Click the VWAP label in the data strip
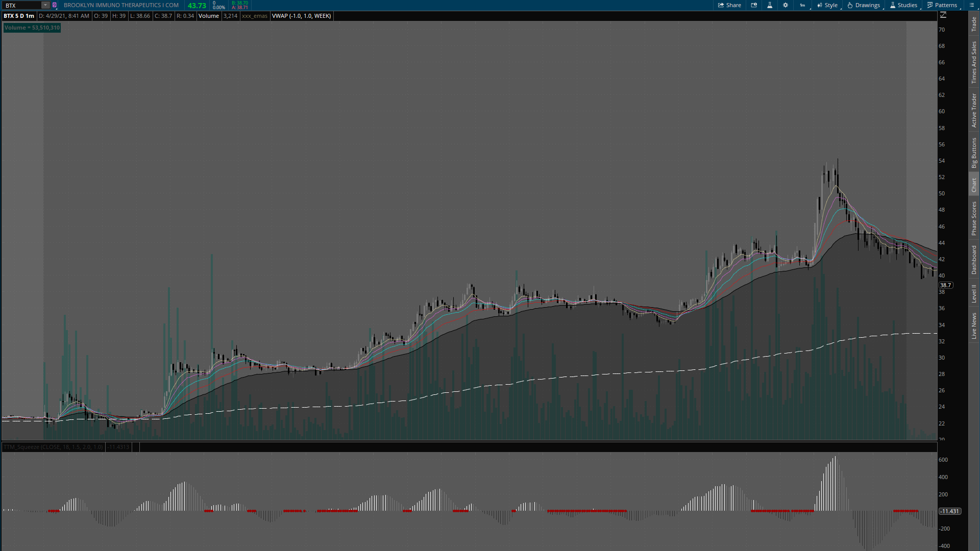The height and width of the screenshot is (551, 980). (301, 16)
